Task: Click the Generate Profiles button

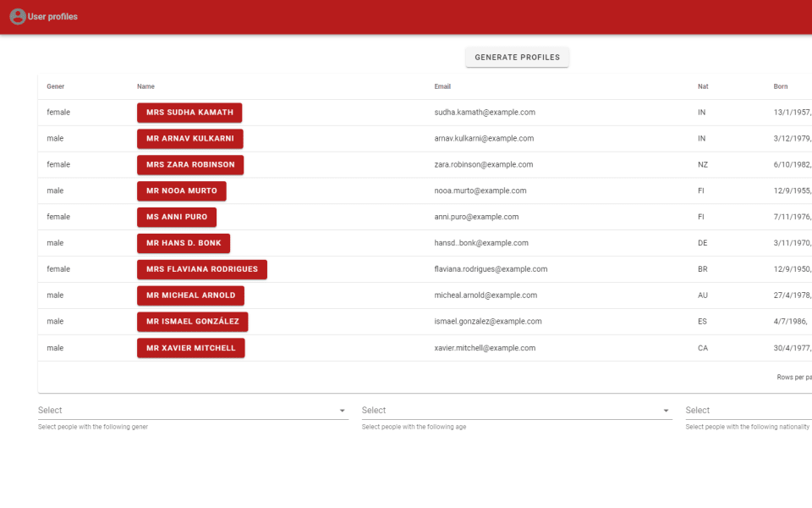Action: point(517,57)
